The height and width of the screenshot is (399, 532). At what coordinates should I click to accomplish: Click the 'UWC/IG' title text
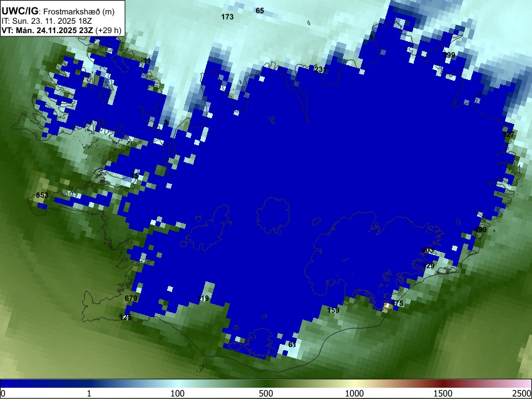click(x=19, y=11)
